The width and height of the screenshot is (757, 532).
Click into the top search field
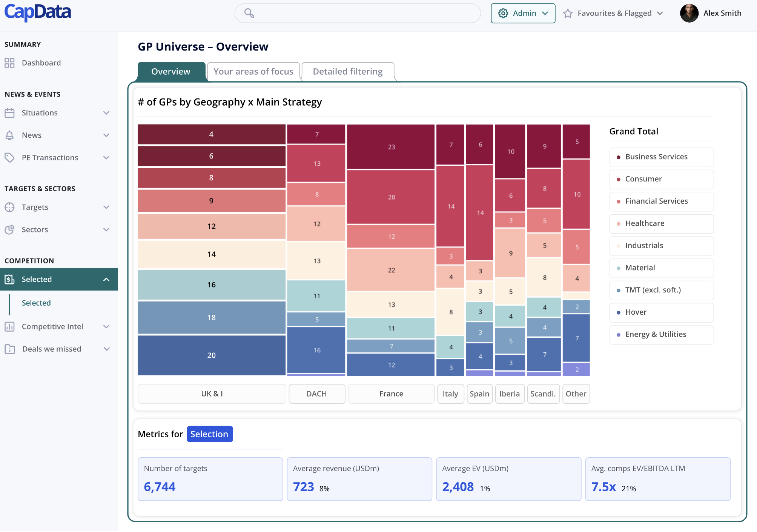pyautogui.click(x=362, y=14)
